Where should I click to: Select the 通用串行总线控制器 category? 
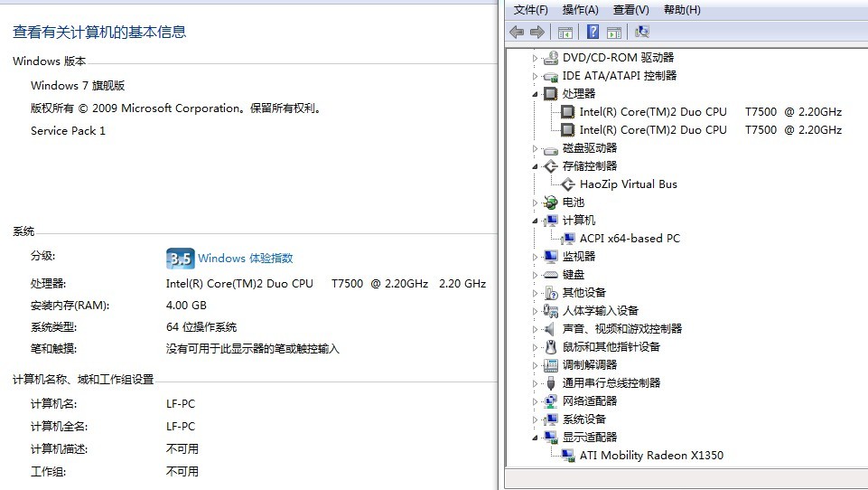tap(611, 383)
